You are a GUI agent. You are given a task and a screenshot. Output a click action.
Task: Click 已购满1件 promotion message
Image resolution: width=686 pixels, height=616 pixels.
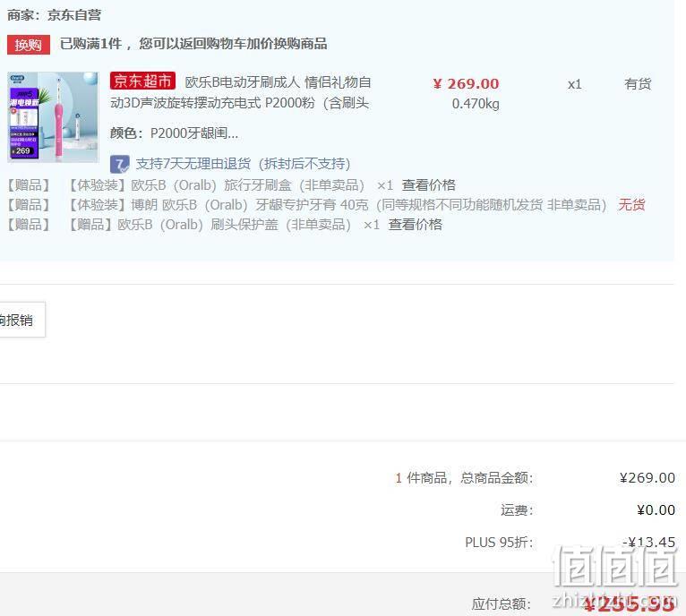tap(193, 44)
